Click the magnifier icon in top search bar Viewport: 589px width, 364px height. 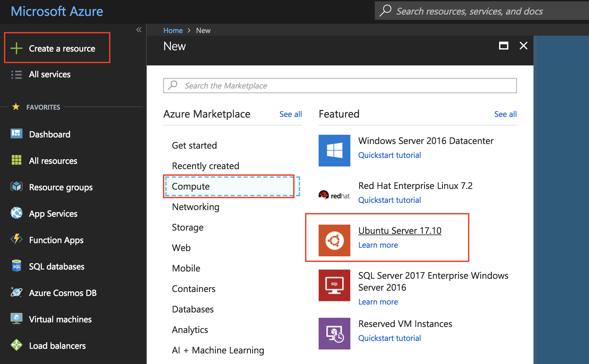(385, 11)
